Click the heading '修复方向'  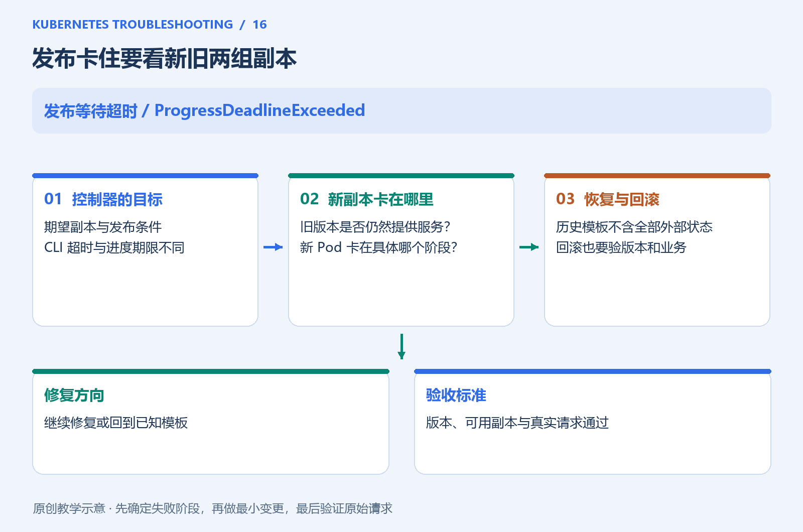coord(74,395)
